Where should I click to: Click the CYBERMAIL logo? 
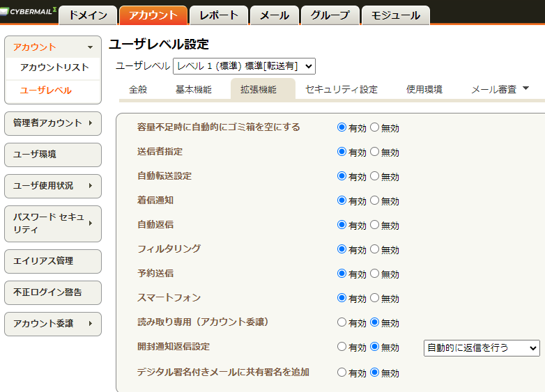[x=29, y=12]
